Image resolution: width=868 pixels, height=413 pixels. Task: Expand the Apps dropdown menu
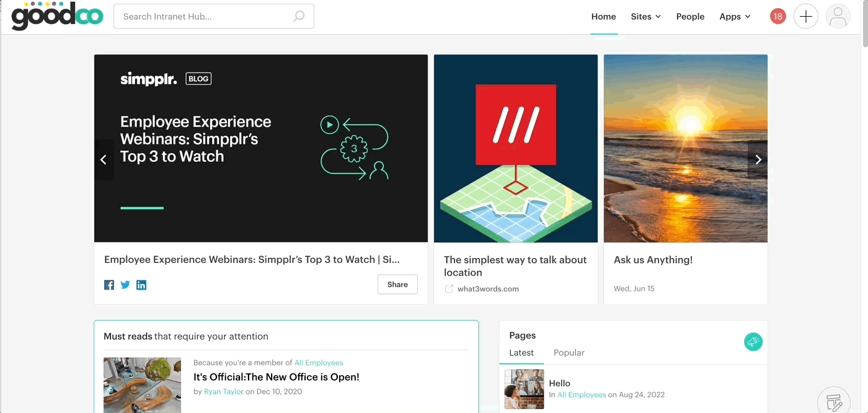pyautogui.click(x=735, y=17)
